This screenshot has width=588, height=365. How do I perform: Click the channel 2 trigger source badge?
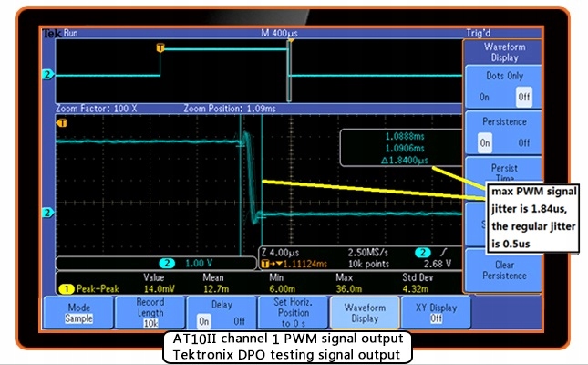(423, 252)
